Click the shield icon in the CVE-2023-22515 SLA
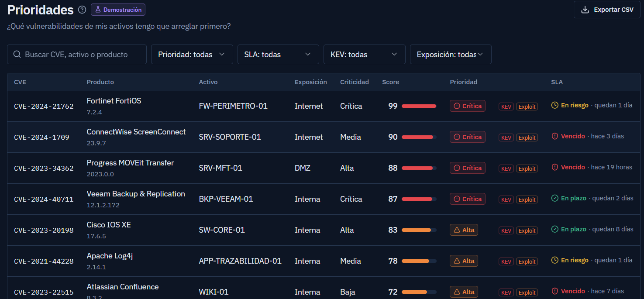 [x=555, y=291]
